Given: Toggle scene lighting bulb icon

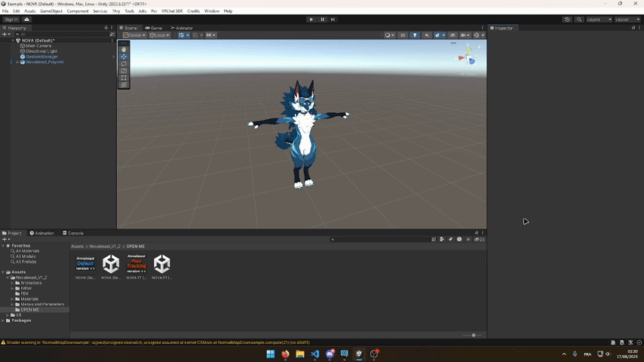Looking at the screenshot, I should coord(414,35).
